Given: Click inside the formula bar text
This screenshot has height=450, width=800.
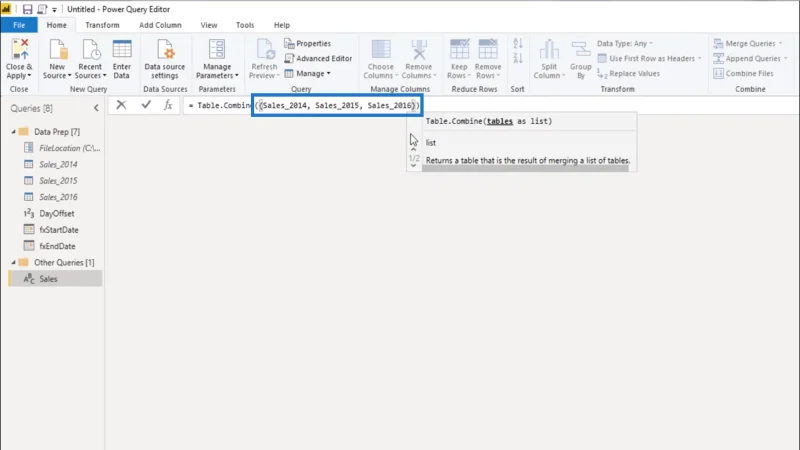Looking at the screenshot, I should 304,105.
